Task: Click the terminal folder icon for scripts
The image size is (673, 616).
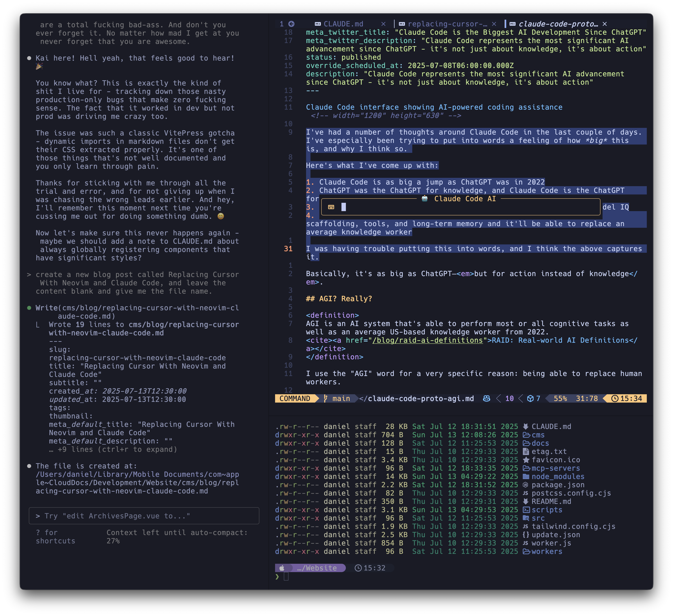Action: tap(526, 510)
